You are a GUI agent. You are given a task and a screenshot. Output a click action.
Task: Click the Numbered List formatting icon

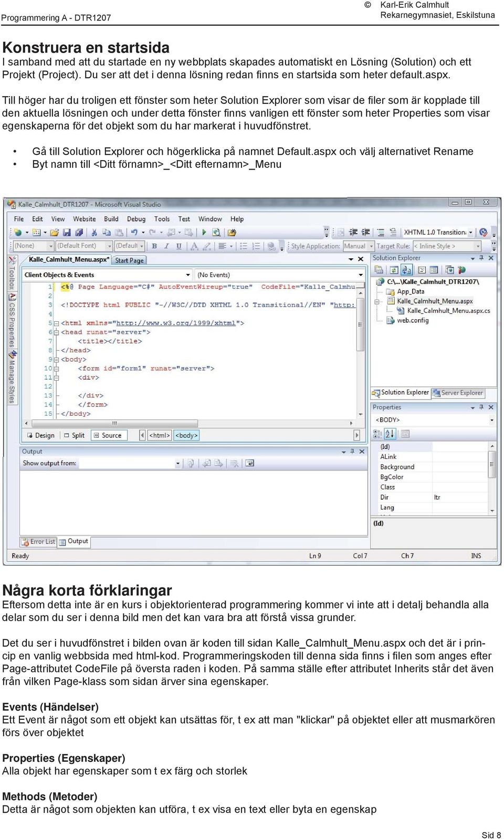[256, 246]
